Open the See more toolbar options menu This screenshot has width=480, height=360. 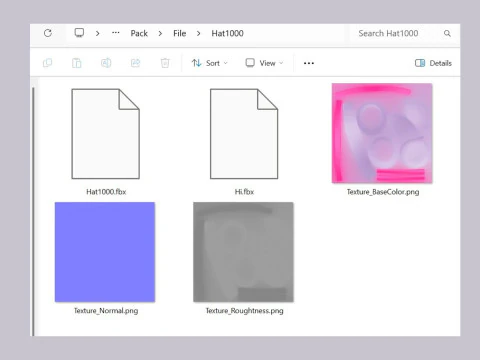click(309, 63)
